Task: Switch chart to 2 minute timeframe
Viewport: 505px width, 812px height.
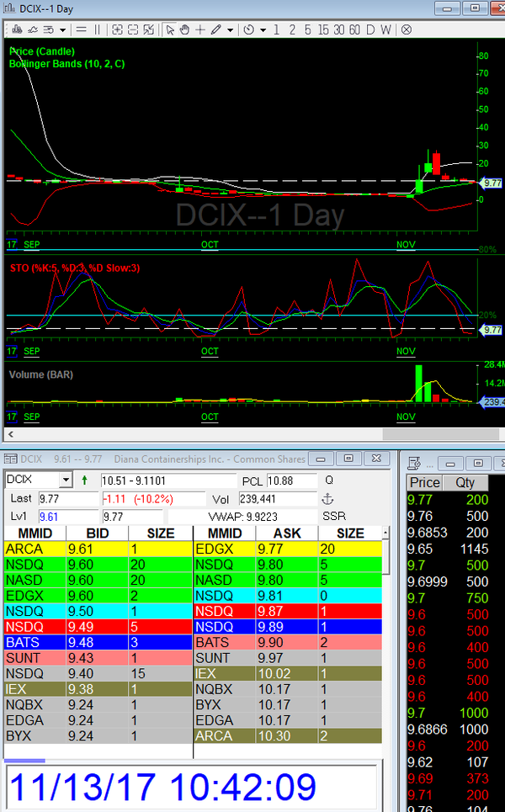Action: [x=293, y=30]
